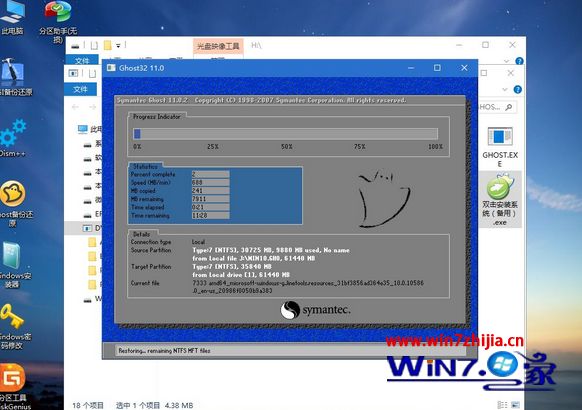Close the H:\ Explorer window
This screenshot has height=410, width=582.
512,45
